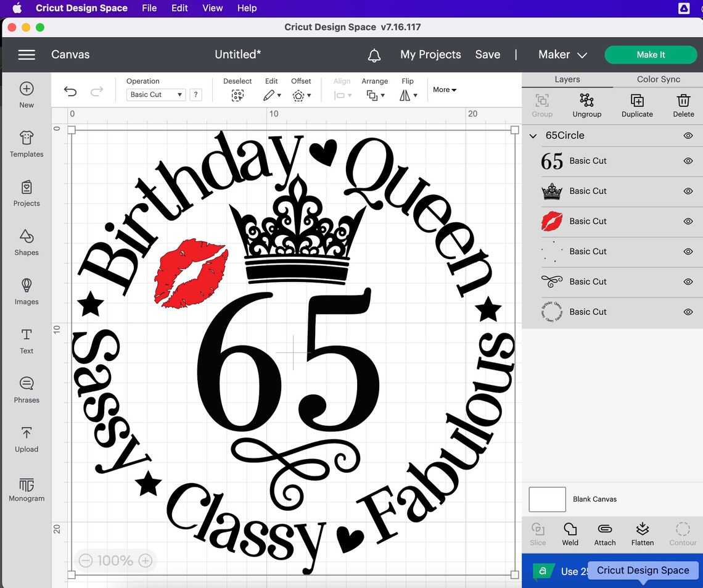Screen dimensions: 703x588
Task: Open the Blank Canvas color swatch
Action: (546, 499)
